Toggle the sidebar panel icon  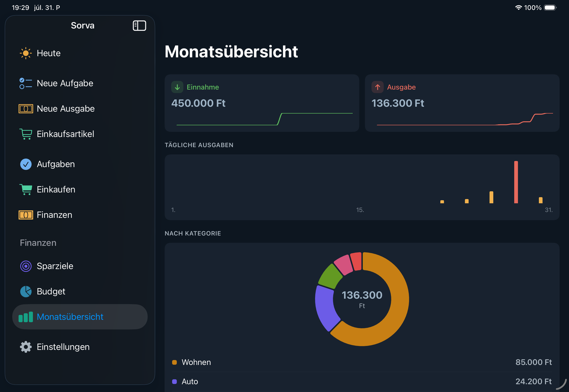coord(139,26)
